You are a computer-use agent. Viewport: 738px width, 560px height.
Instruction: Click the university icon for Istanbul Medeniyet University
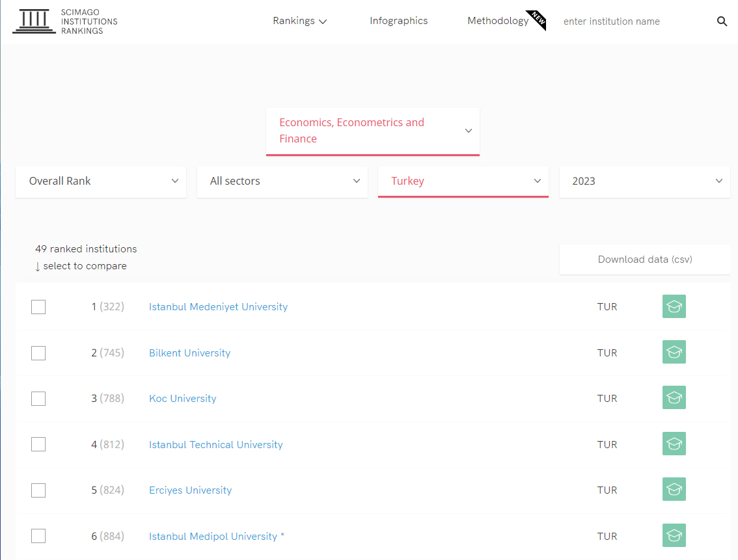pyautogui.click(x=674, y=306)
